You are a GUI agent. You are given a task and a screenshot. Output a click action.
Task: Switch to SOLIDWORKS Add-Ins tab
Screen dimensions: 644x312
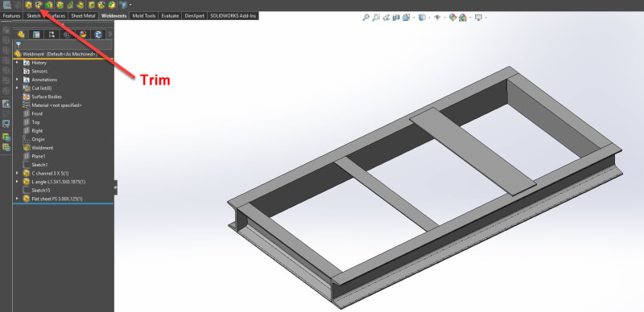(233, 15)
